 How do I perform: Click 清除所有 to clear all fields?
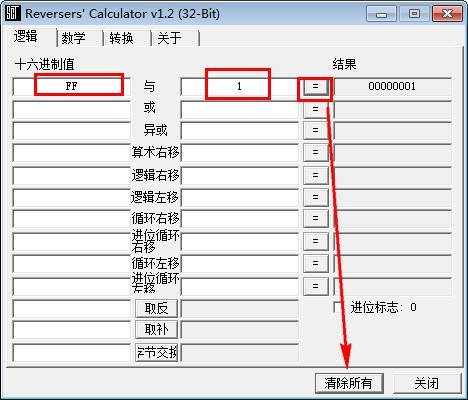tap(349, 383)
